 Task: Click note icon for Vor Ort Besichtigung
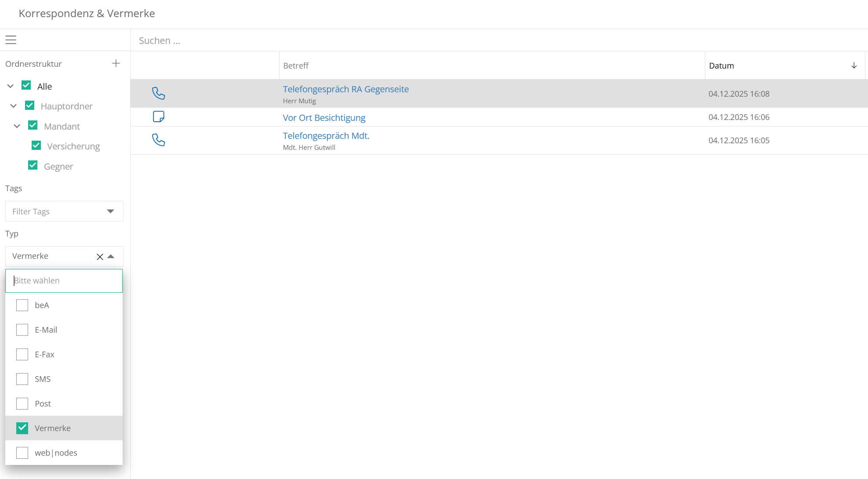pyautogui.click(x=158, y=116)
